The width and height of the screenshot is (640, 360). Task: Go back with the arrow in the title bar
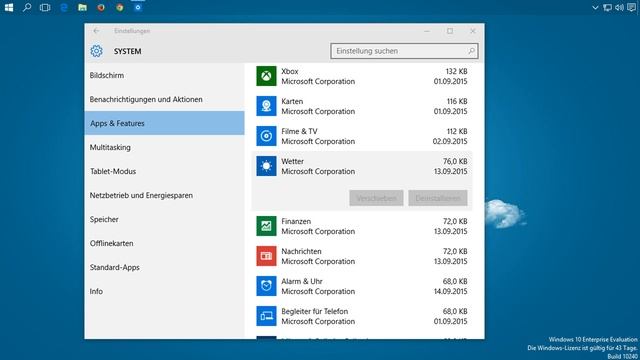click(96, 31)
